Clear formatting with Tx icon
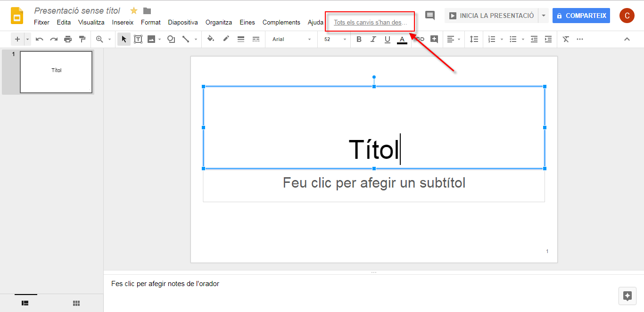The height and width of the screenshot is (312, 644). (x=566, y=39)
